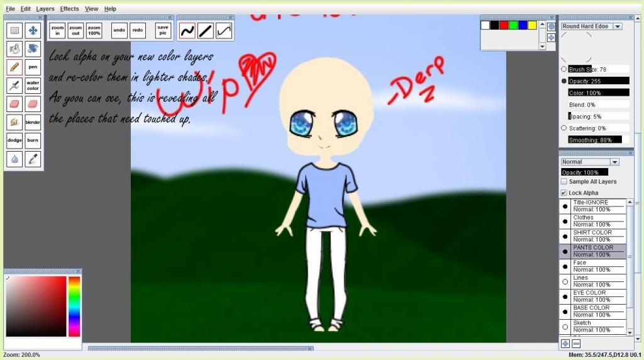This screenshot has height=360, width=644.
Task: Select the straight line stroke mode
Action: 206,30
